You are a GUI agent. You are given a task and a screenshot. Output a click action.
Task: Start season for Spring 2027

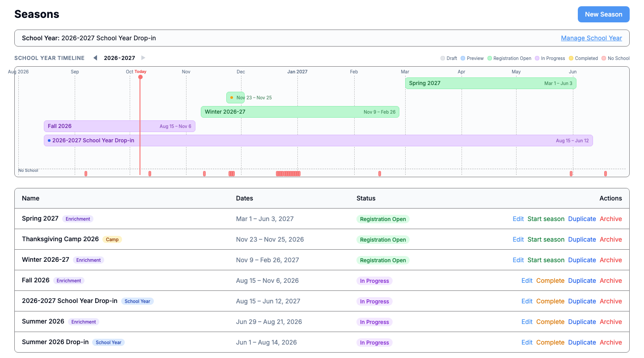point(546,219)
